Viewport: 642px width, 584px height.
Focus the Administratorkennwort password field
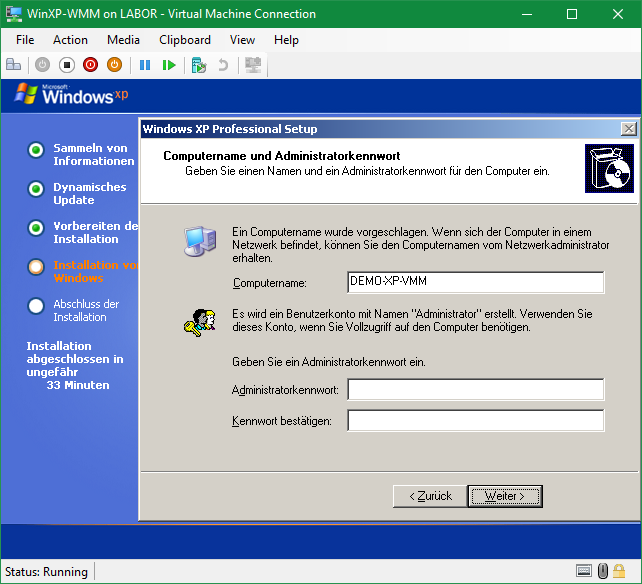click(475, 389)
